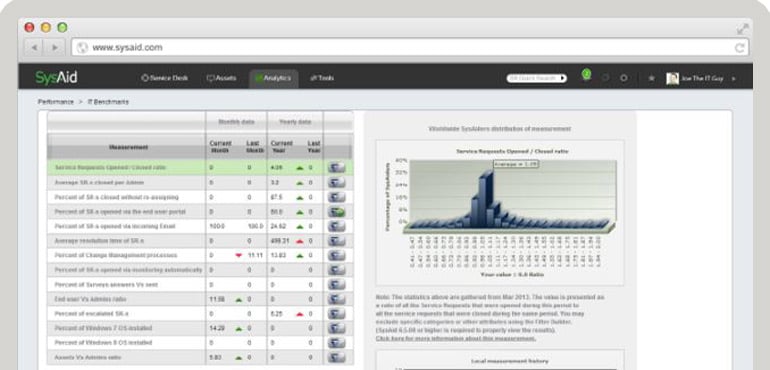Expand the Joe The IT Guy user menu
Screen dimensions: 770x370
pyautogui.click(x=734, y=79)
